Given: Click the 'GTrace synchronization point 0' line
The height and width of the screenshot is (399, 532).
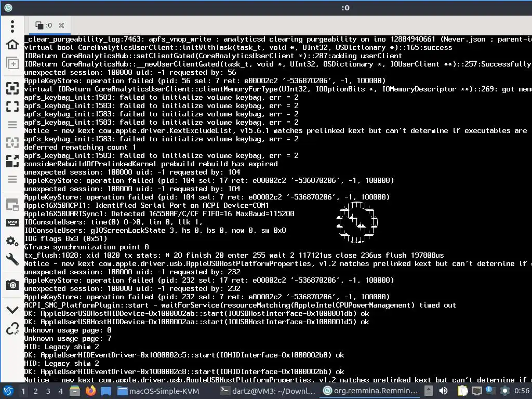Looking at the screenshot, I should click(x=87, y=247).
